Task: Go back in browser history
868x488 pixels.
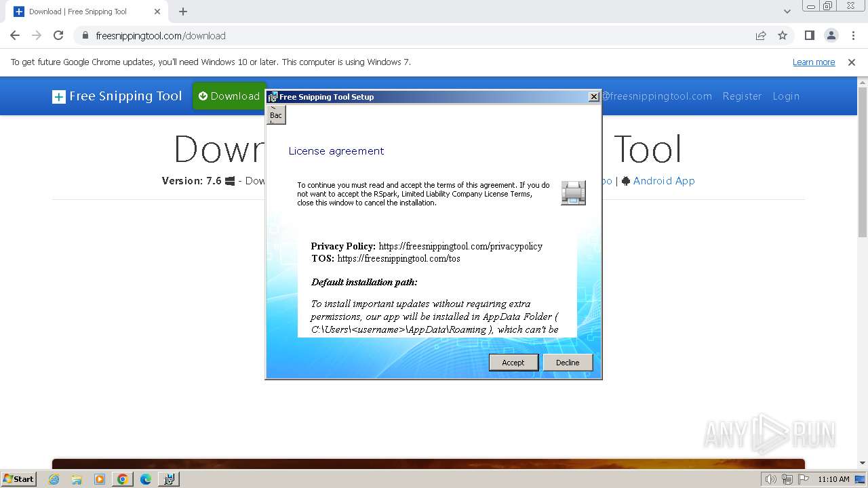Action: (x=15, y=36)
